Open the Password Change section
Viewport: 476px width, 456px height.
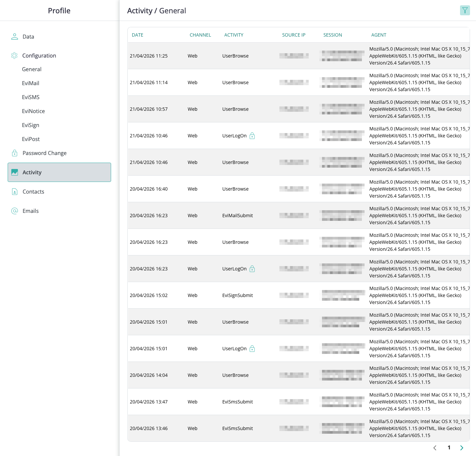(45, 153)
